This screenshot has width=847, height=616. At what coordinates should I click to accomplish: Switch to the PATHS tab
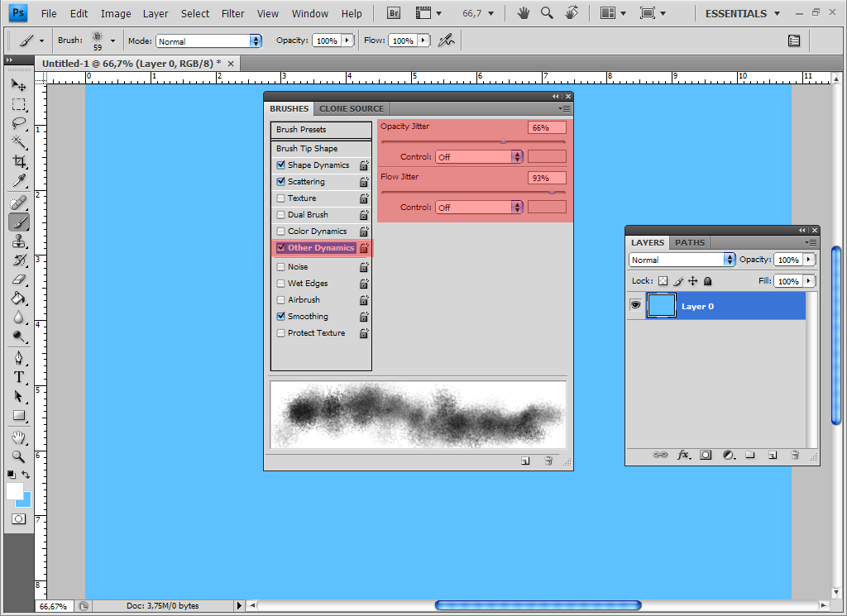(690, 243)
